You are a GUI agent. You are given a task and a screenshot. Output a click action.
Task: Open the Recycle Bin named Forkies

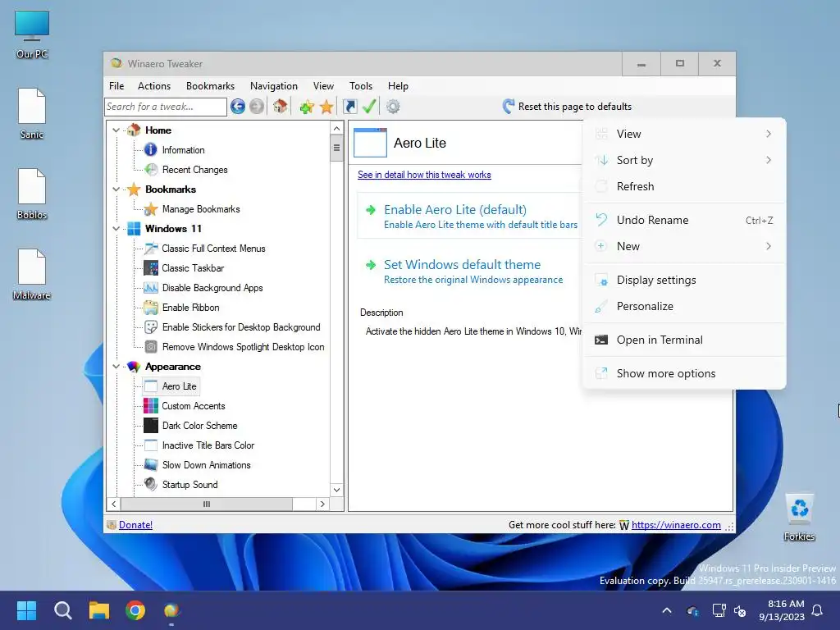[799, 518]
